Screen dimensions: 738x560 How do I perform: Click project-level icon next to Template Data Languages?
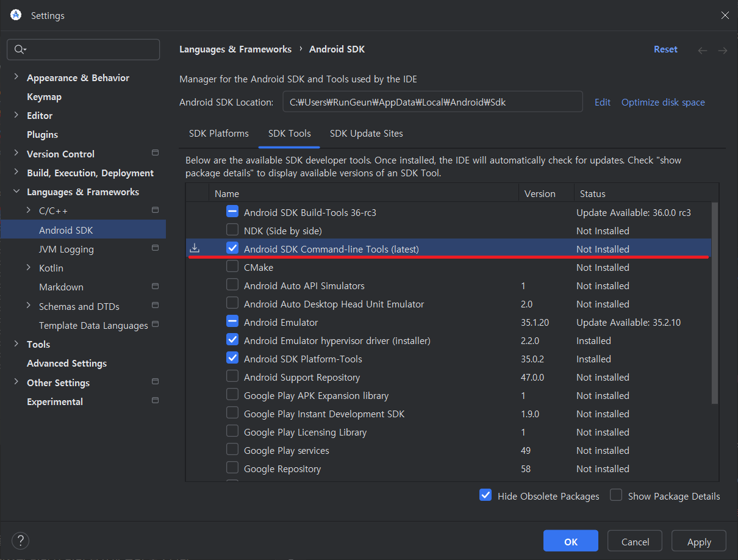coord(155,324)
